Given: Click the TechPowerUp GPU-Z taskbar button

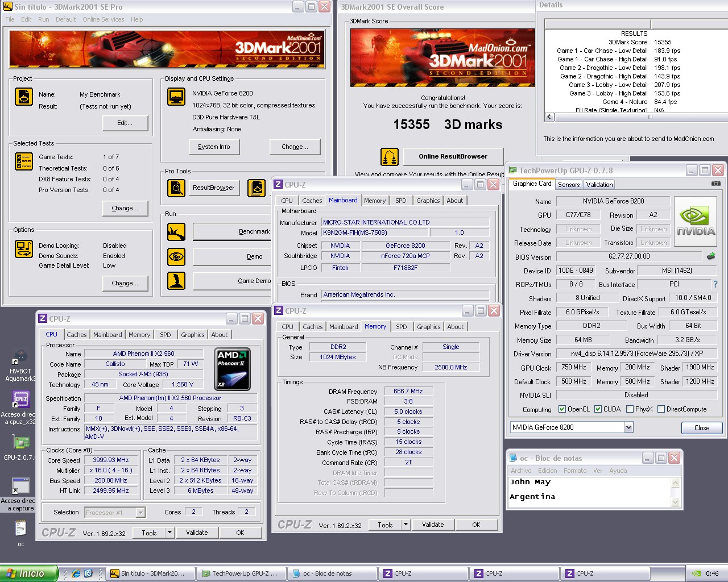Looking at the screenshot, I should point(241,573).
